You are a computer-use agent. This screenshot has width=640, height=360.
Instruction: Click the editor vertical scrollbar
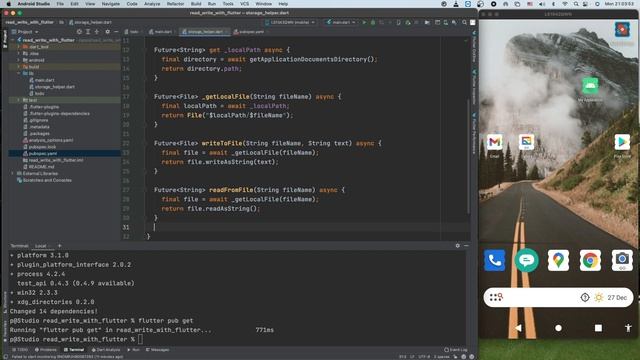[468, 155]
